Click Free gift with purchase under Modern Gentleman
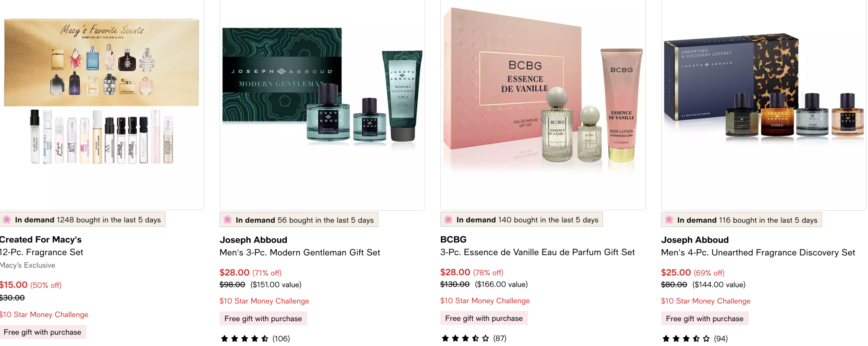The height and width of the screenshot is (346, 868). point(263,318)
